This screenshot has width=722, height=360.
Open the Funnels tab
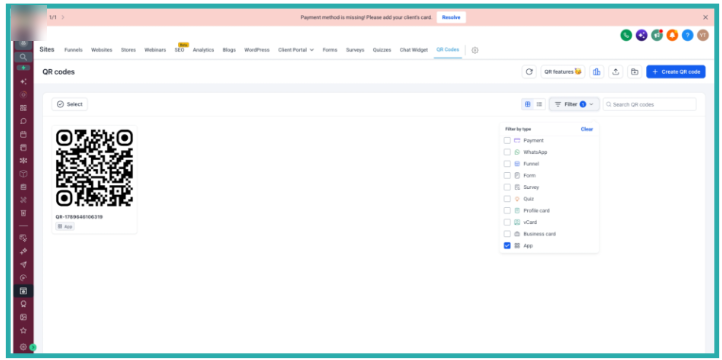[73, 50]
